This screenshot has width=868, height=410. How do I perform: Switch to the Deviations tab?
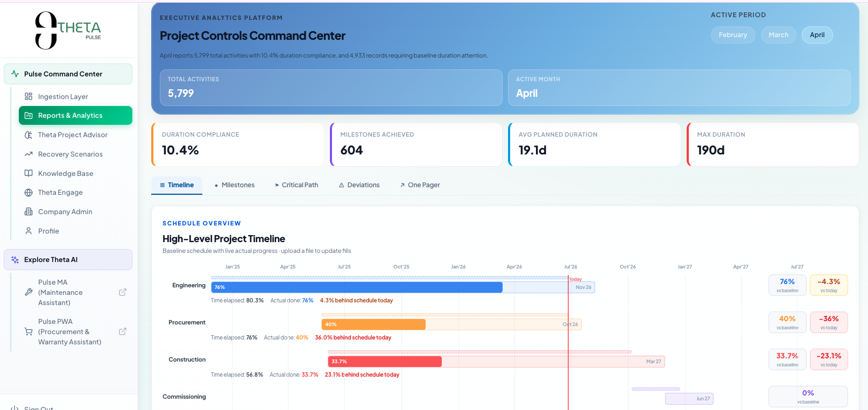(359, 185)
